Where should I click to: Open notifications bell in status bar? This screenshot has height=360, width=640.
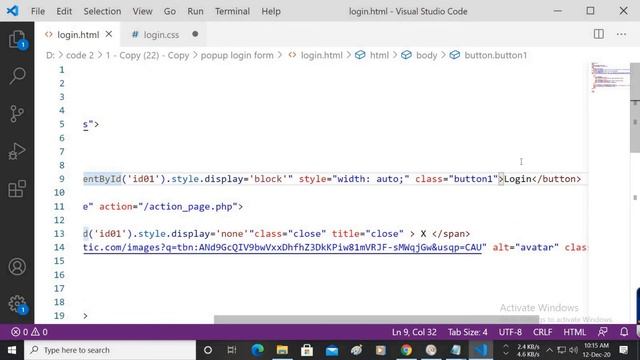[624, 332]
